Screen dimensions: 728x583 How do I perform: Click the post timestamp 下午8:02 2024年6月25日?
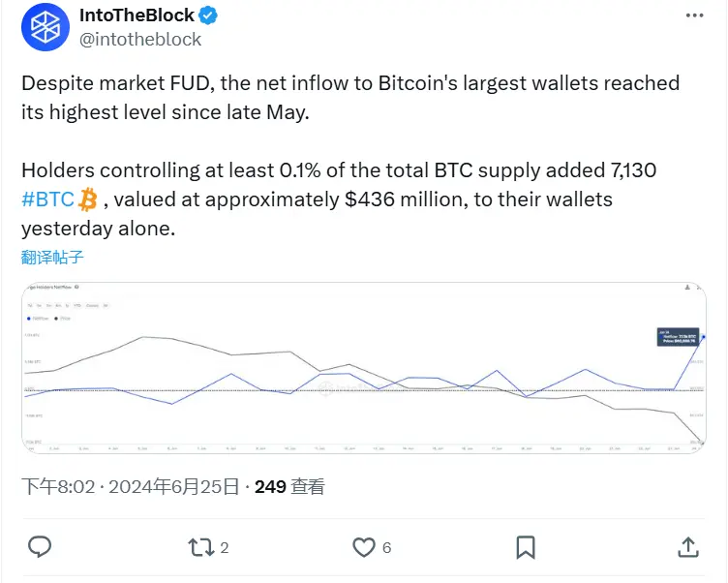pos(130,487)
